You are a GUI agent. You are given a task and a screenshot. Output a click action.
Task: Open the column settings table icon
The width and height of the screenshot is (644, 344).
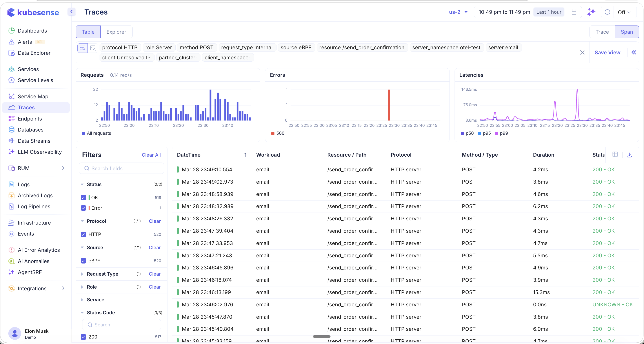(615, 155)
